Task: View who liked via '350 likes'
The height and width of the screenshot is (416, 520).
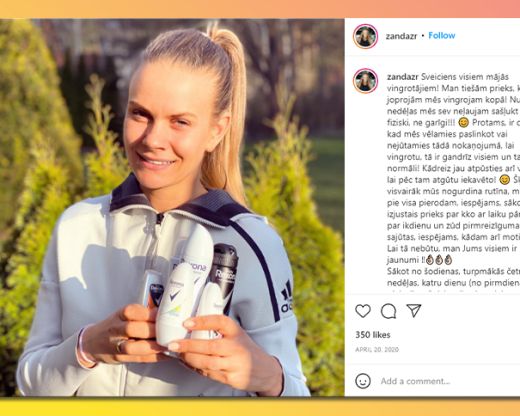Action: point(373,335)
